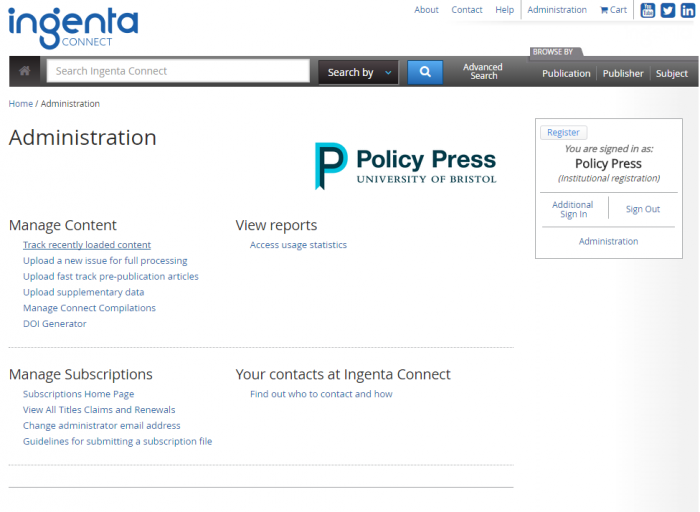Viewport: 700px width, 512px height.
Task: Open Subscriptions Home Page
Action: coord(79,394)
